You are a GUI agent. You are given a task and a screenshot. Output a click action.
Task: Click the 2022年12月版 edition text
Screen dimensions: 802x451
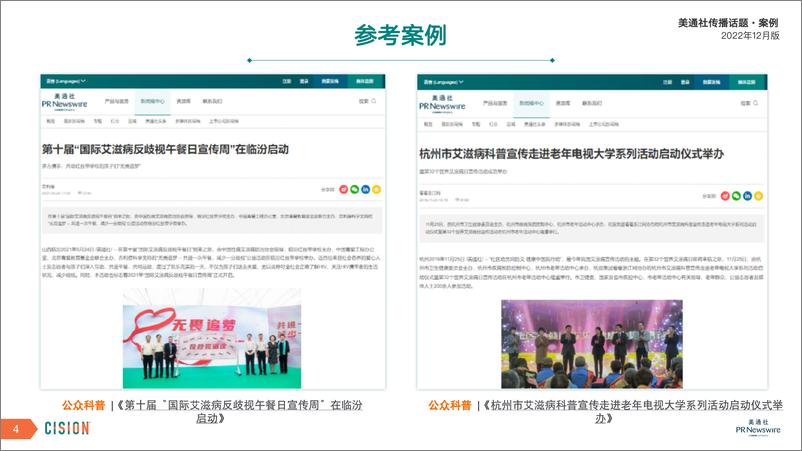(750, 36)
